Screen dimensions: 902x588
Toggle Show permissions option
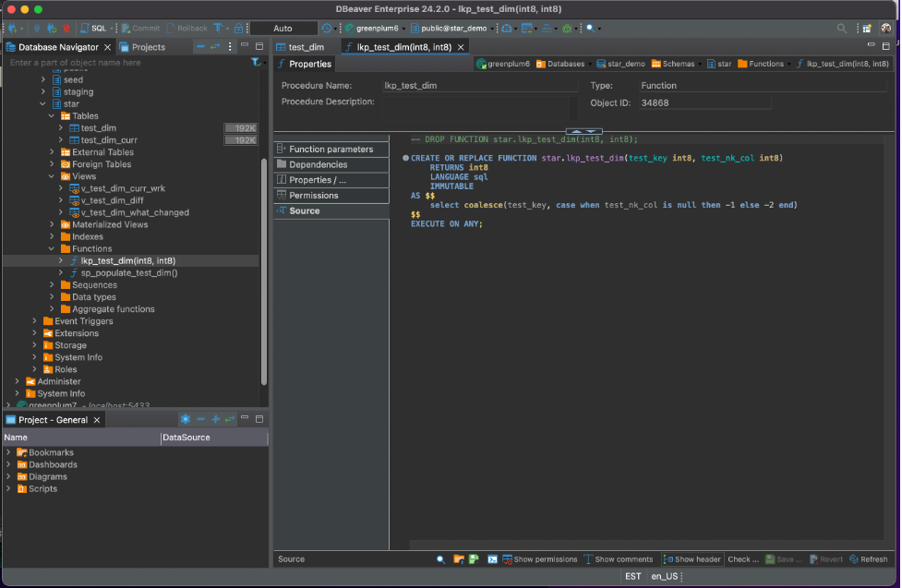(538, 559)
